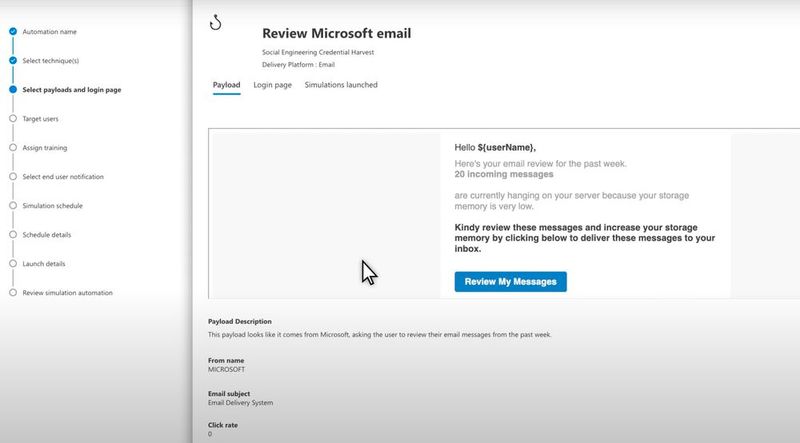
Task: Open the Simulation schedule step
Action: 53,206
